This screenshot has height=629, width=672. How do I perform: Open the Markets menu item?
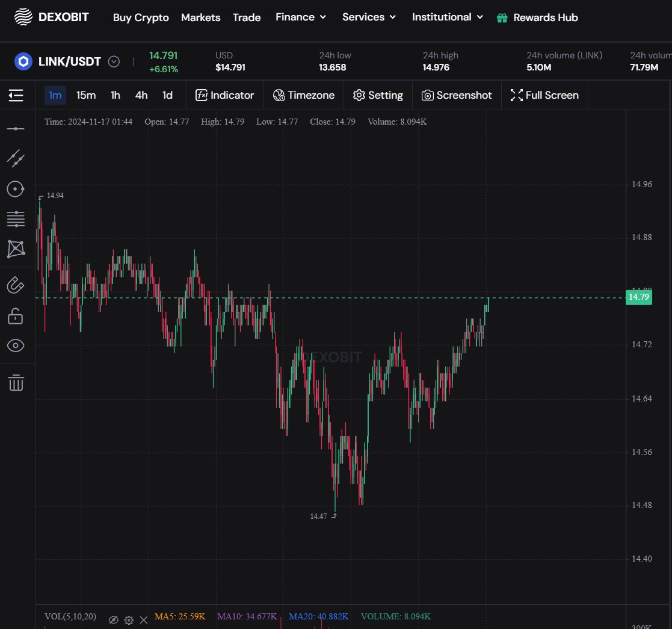pos(200,17)
